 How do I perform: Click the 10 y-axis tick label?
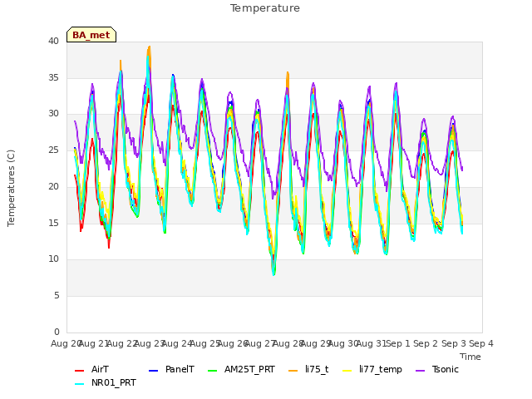point(53,259)
